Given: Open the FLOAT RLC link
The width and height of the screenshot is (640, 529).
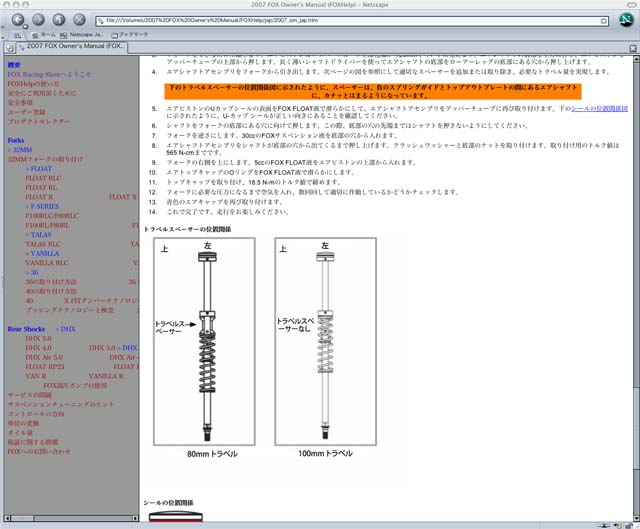Looking at the screenshot, I should pos(43,178).
